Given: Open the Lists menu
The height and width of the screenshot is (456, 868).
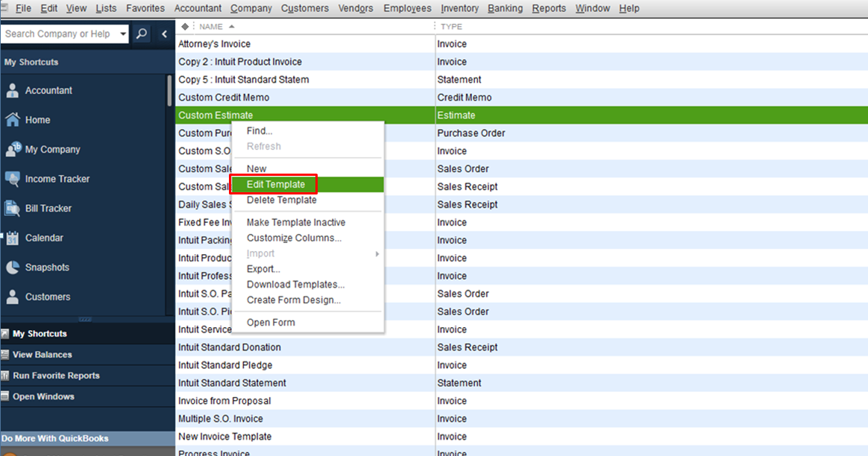Looking at the screenshot, I should pyautogui.click(x=106, y=8).
